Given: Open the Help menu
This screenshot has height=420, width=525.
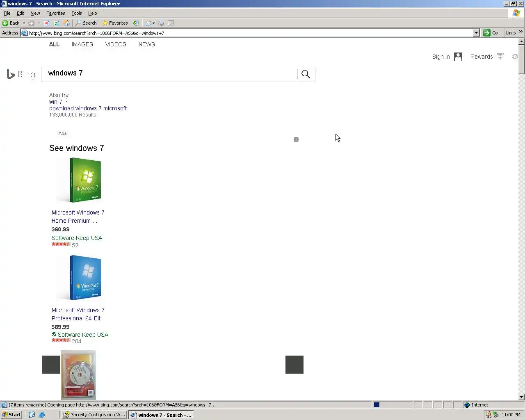Looking at the screenshot, I should point(93,13).
